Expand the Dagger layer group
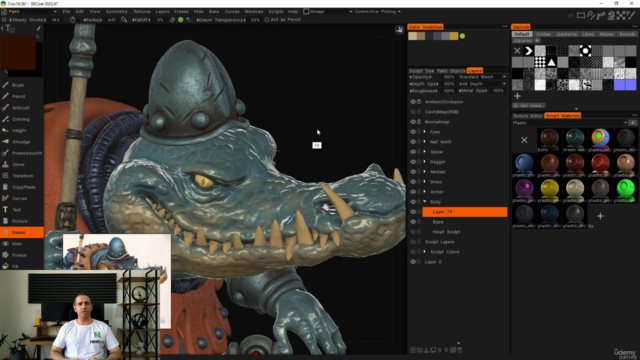Screen dimensions: 640x360 [x=425, y=162]
